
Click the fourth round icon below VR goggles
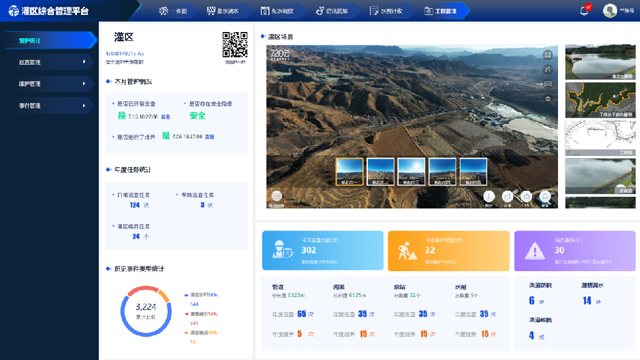[x=547, y=99]
